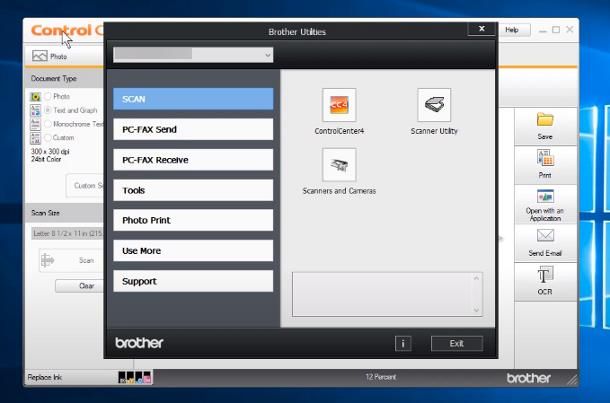Choose Open with an Application icon
The width and height of the screenshot is (610, 403).
[x=545, y=196]
